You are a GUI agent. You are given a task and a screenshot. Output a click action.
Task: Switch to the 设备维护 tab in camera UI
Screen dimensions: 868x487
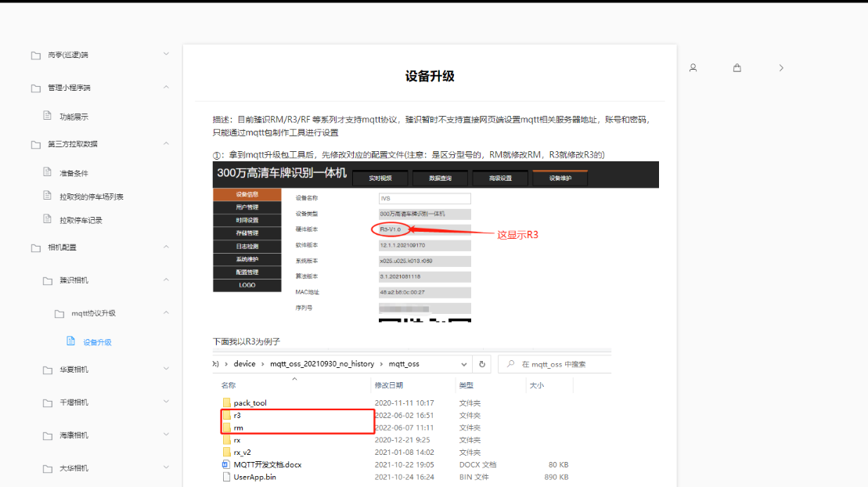click(560, 178)
